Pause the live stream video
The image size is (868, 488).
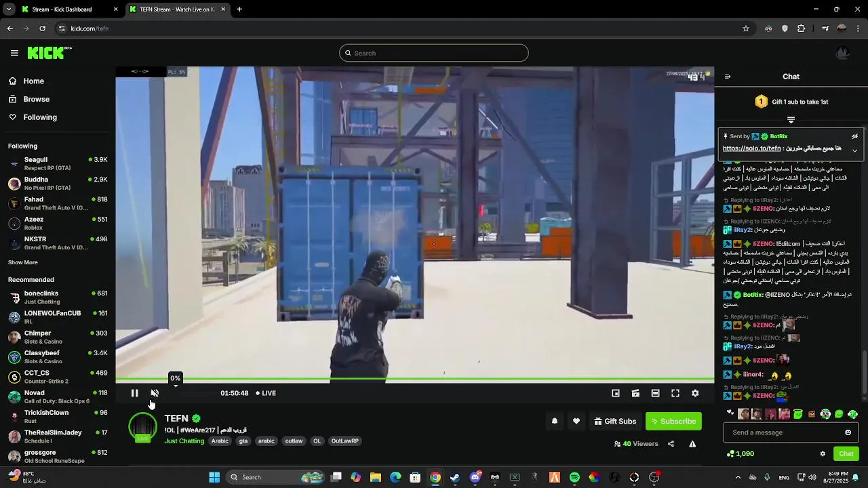click(x=134, y=393)
